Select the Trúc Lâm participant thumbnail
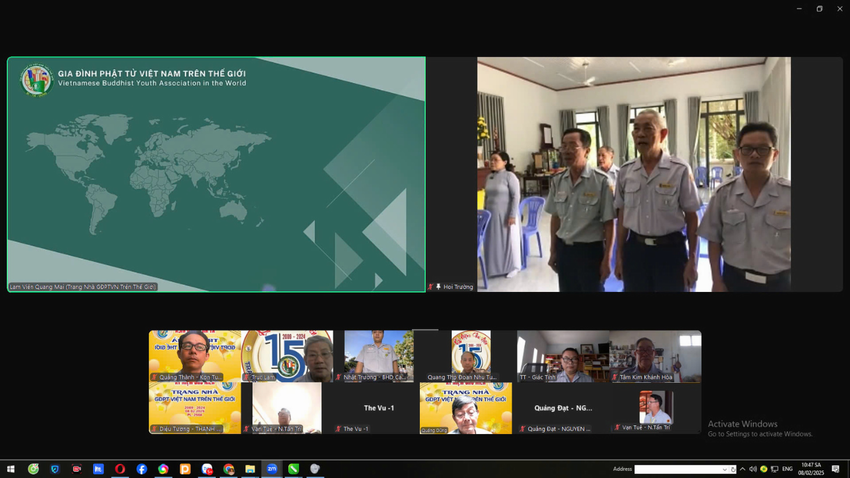Screen dimensions: 850x478 click(287, 356)
